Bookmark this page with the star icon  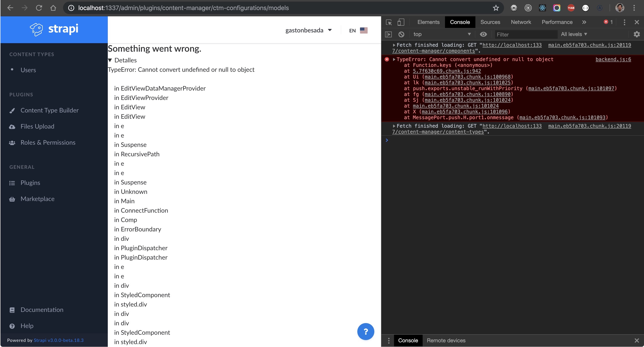coord(496,8)
